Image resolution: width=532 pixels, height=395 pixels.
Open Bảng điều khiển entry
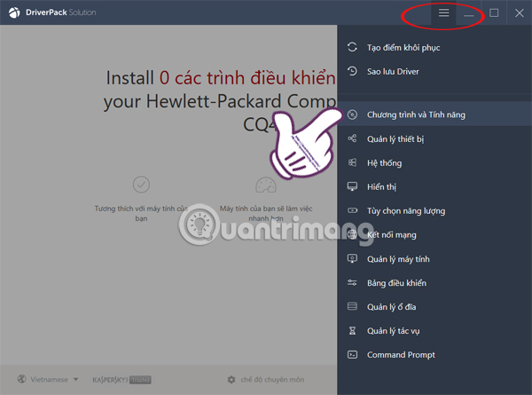(434, 283)
